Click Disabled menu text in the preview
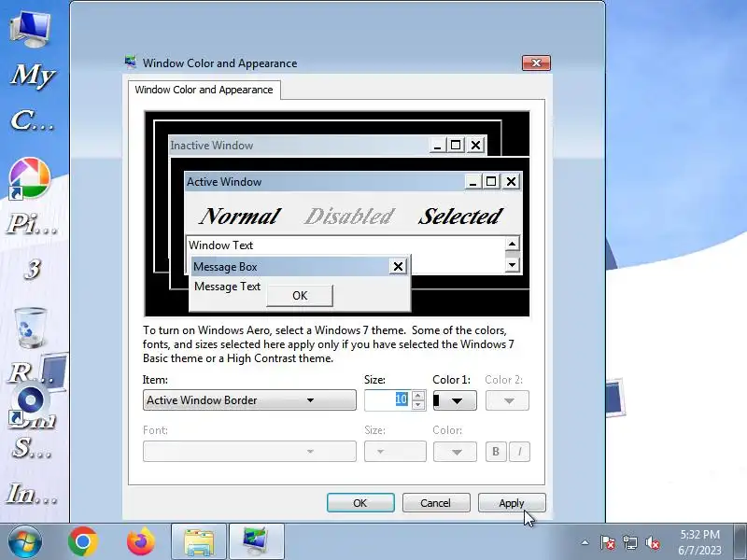The height and width of the screenshot is (560, 747). 349,217
